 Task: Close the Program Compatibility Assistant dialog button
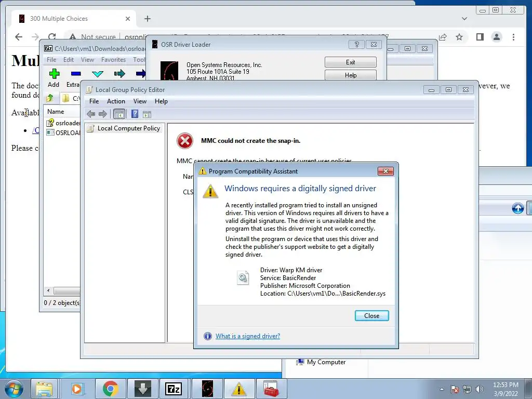[x=371, y=315]
